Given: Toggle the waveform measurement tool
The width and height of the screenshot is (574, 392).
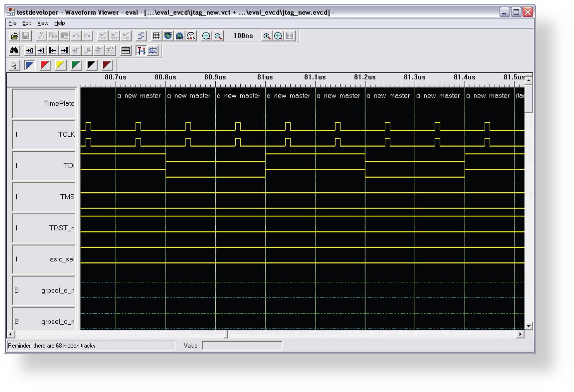Looking at the screenshot, I should (152, 51).
